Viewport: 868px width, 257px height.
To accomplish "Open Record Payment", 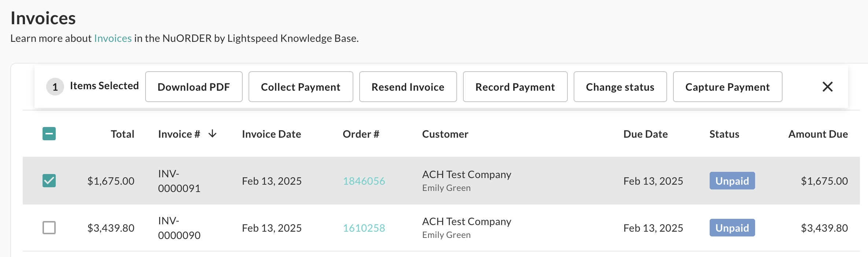I will (x=515, y=87).
